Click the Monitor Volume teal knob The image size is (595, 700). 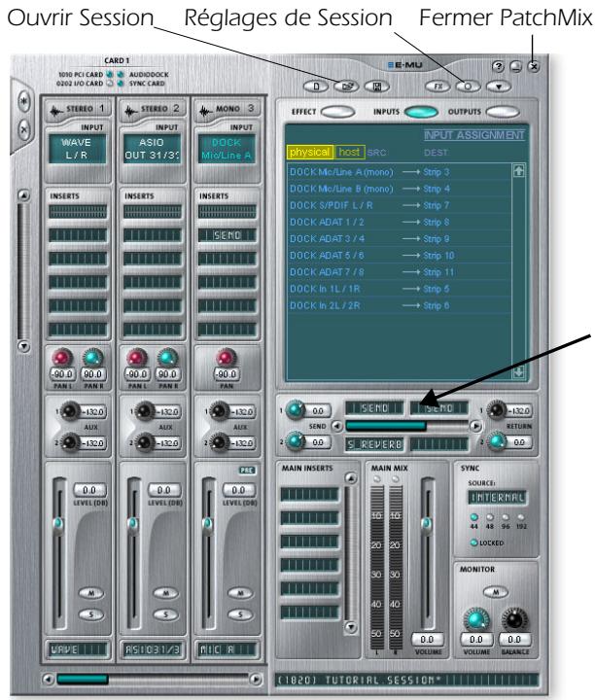(x=476, y=619)
